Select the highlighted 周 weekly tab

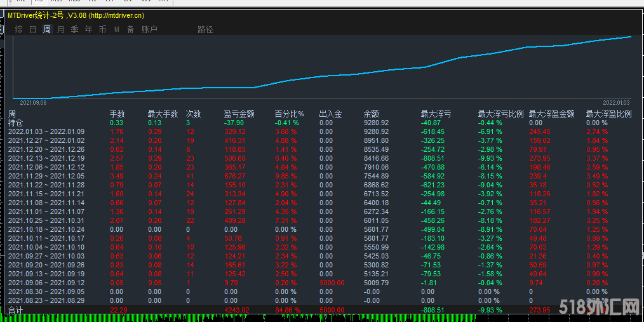click(x=46, y=29)
